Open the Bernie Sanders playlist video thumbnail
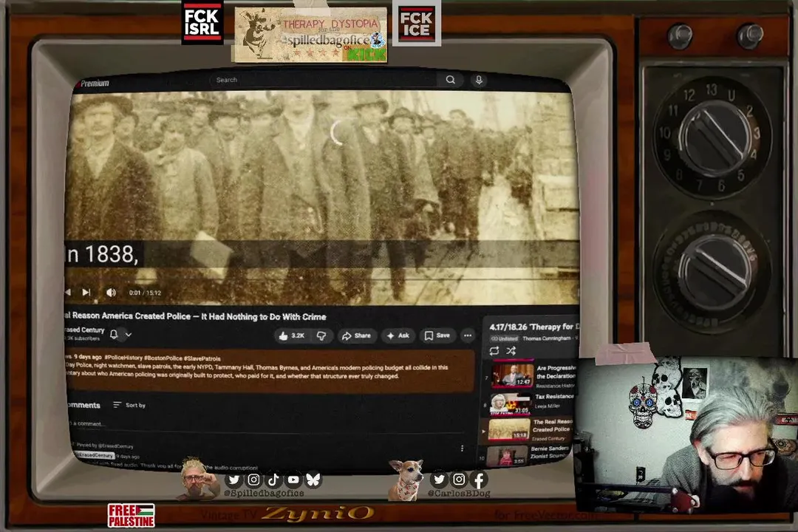Viewport: 798px width, 532px height. [x=507, y=456]
